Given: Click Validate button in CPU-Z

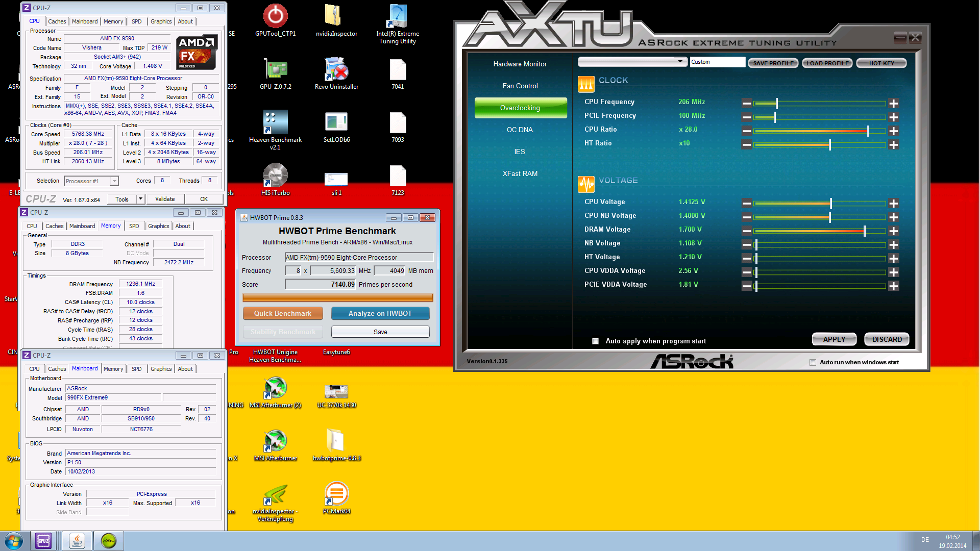Looking at the screenshot, I should click(x=165, y=199).
